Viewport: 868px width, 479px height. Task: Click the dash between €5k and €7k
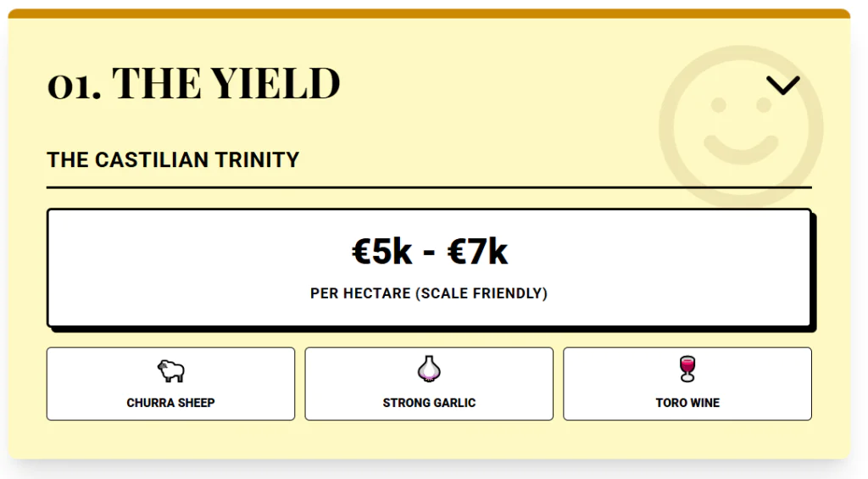click(430, 253)
